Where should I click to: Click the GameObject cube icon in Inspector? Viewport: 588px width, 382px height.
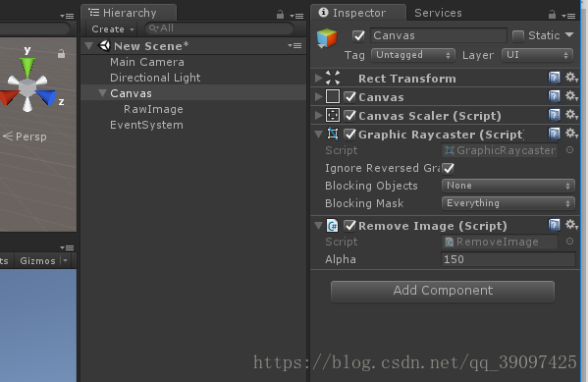point(327,38)
